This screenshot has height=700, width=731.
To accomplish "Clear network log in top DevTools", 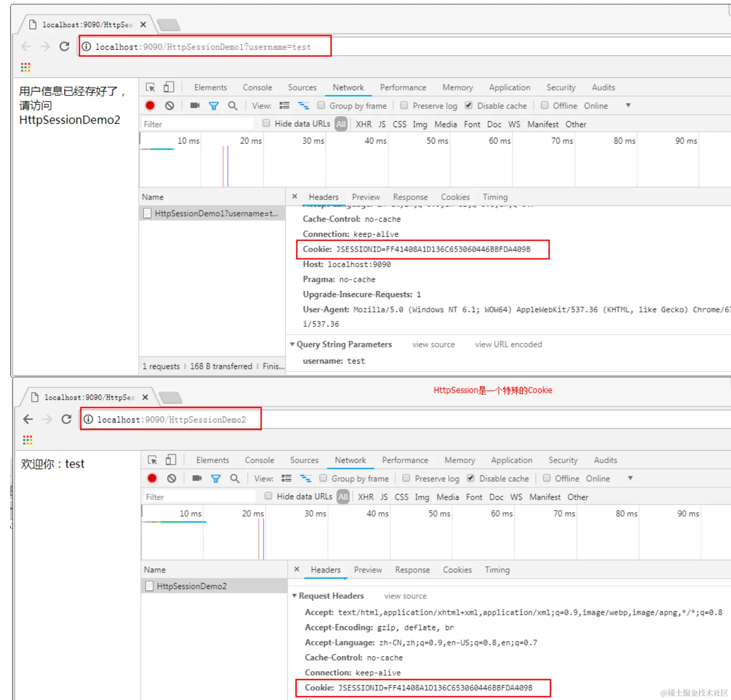I will pos(170,106).
